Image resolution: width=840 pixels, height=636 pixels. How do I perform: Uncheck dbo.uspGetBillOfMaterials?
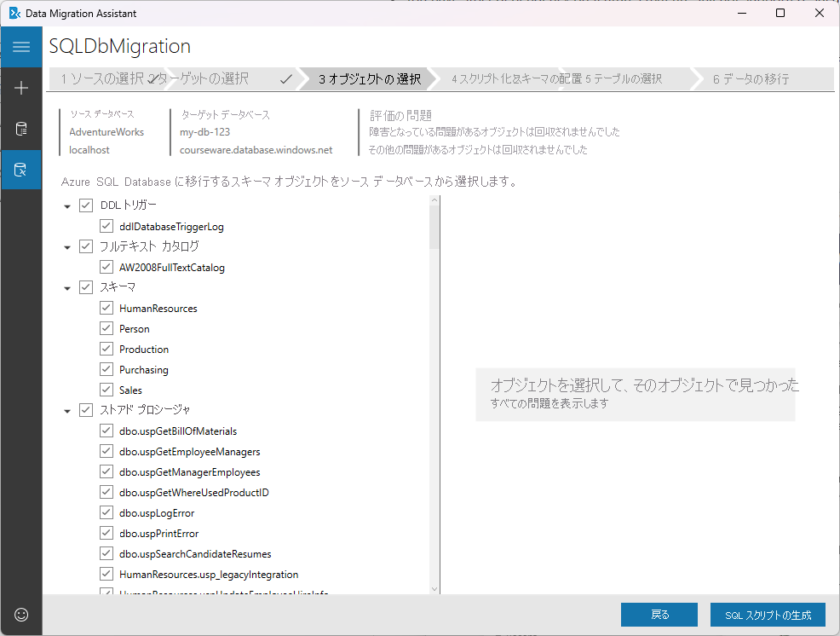106,431
